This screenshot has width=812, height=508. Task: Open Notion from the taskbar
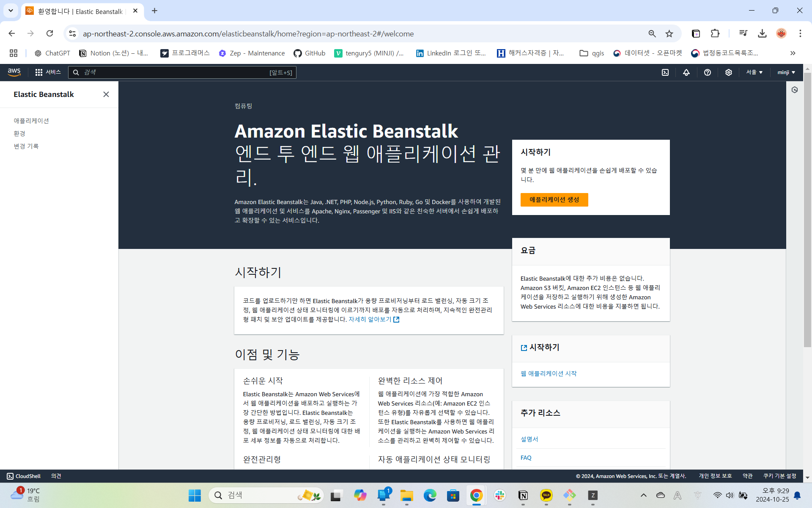click(x=523, y=495)
